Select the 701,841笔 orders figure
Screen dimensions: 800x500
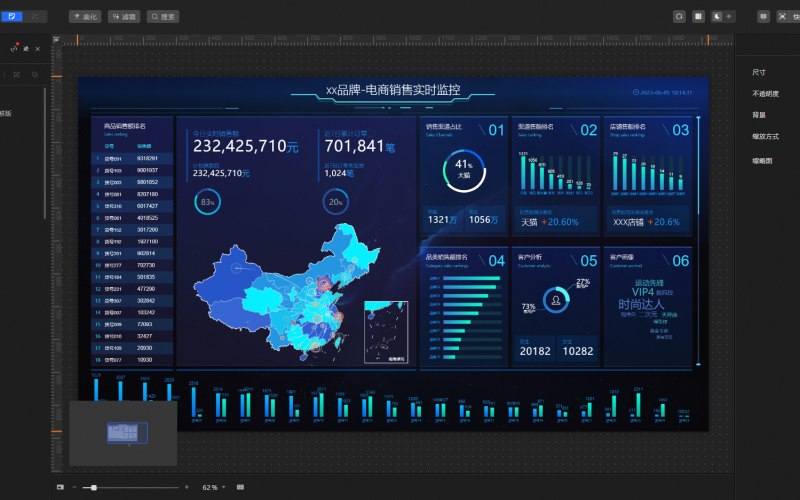point(360,146)
